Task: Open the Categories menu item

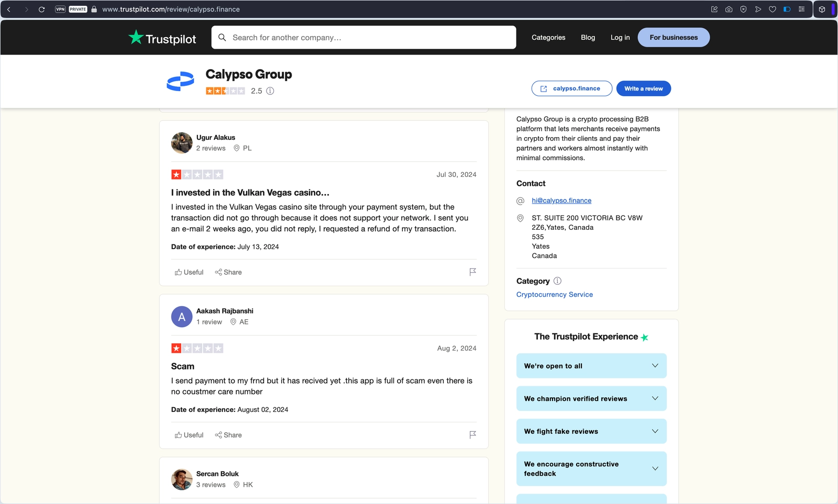Action: (x=548, y=38)
